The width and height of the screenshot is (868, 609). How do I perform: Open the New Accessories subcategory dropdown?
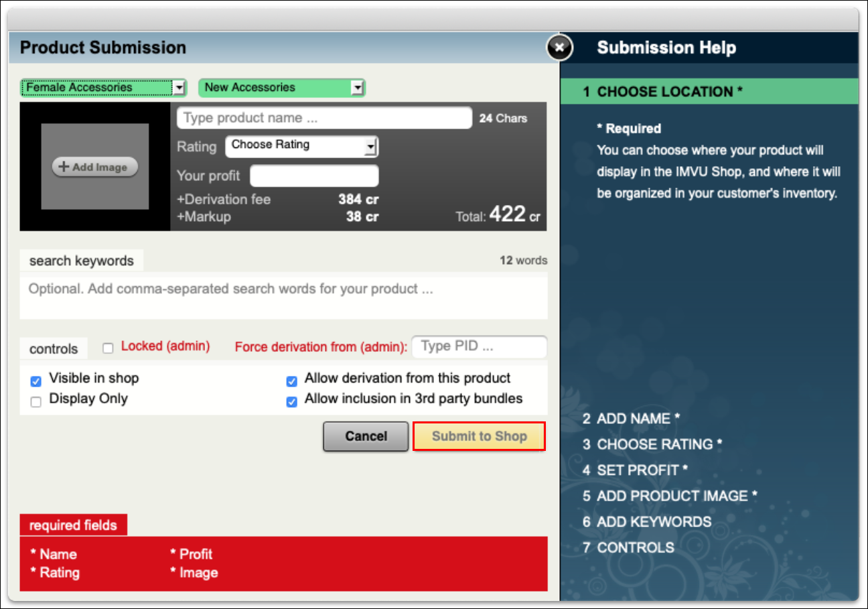pos(282,88)
